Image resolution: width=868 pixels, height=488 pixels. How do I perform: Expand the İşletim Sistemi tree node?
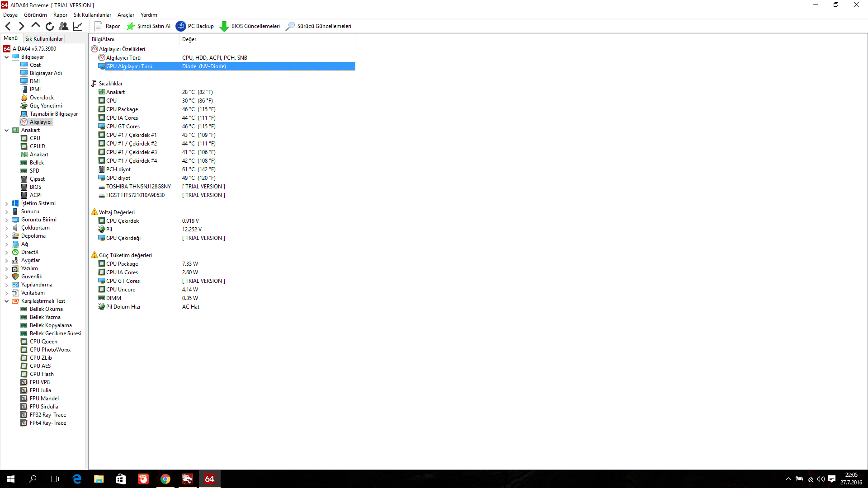(7, 203)
